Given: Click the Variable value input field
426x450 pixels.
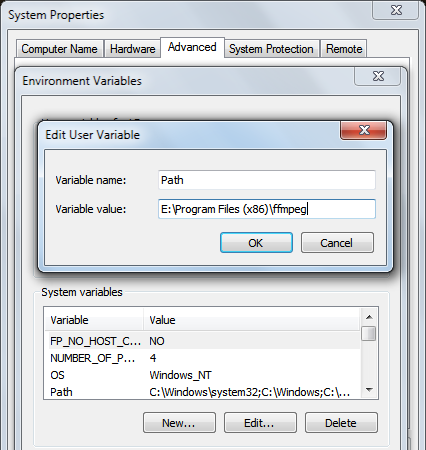Looking at the screenshot, I should tap(267, 209).
